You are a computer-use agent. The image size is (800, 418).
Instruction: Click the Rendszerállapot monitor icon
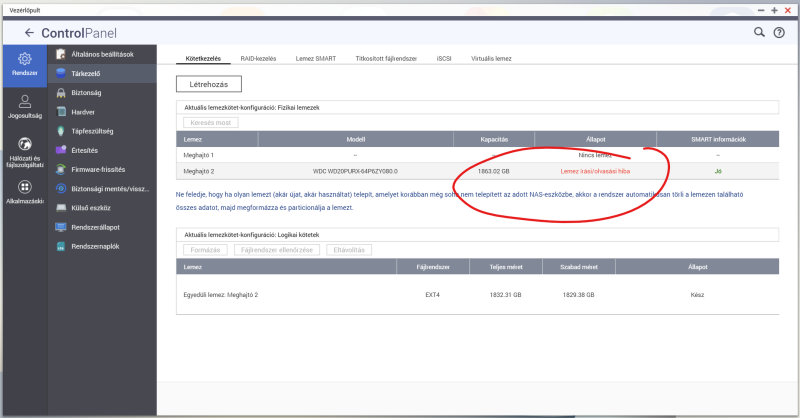[61, 227]
